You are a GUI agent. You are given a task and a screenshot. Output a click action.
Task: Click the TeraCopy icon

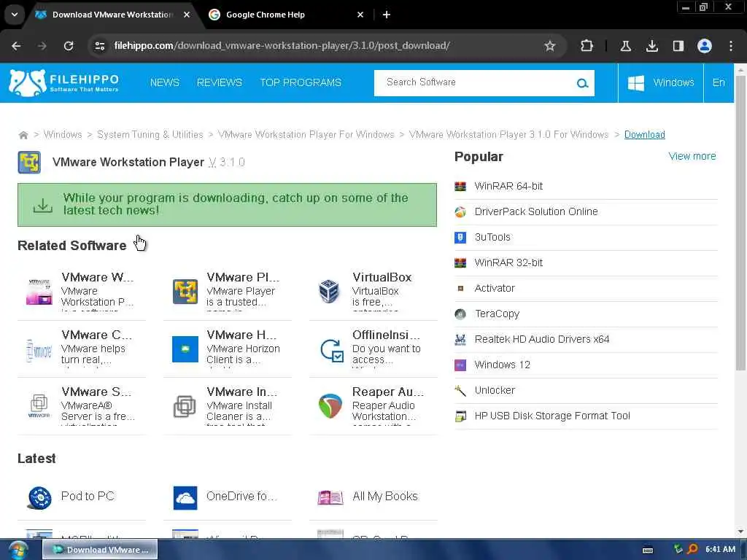460,314
